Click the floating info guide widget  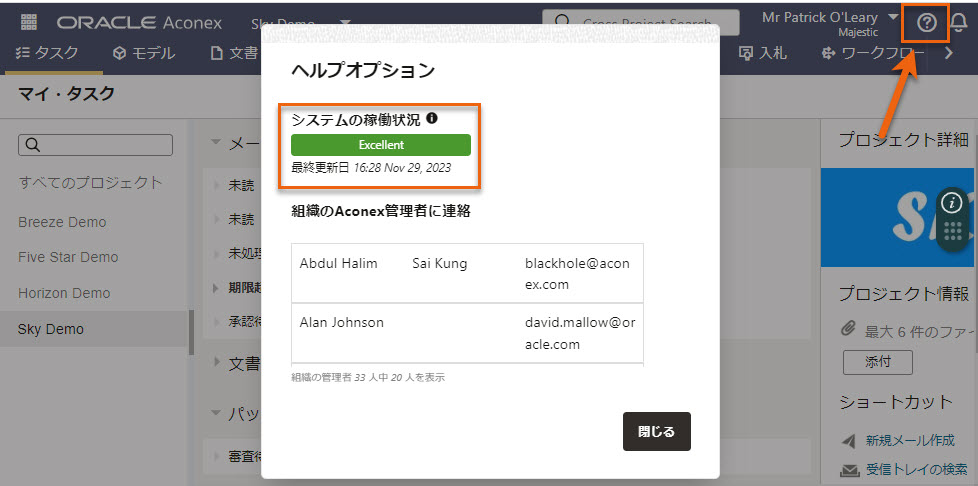[x=952, y=218]
